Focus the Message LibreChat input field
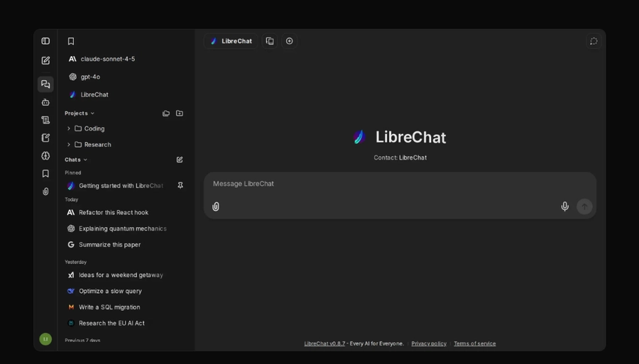This screenshot has width=639, height=364. (400, 184)
